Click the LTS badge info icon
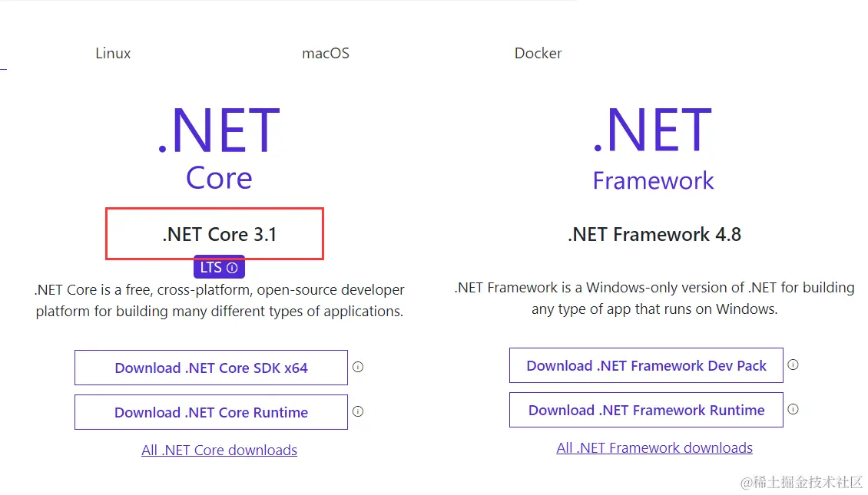868x495 pixels. tap(233, 268)
